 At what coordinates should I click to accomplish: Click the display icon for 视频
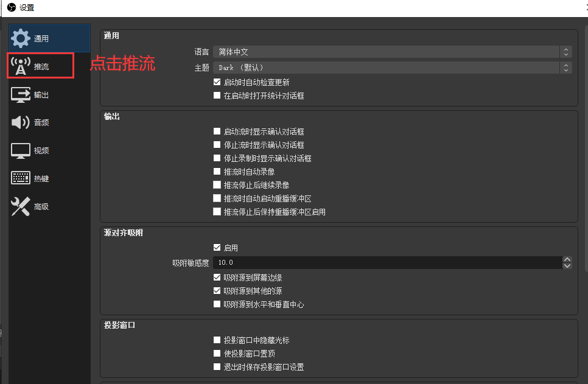click(21, 151)
